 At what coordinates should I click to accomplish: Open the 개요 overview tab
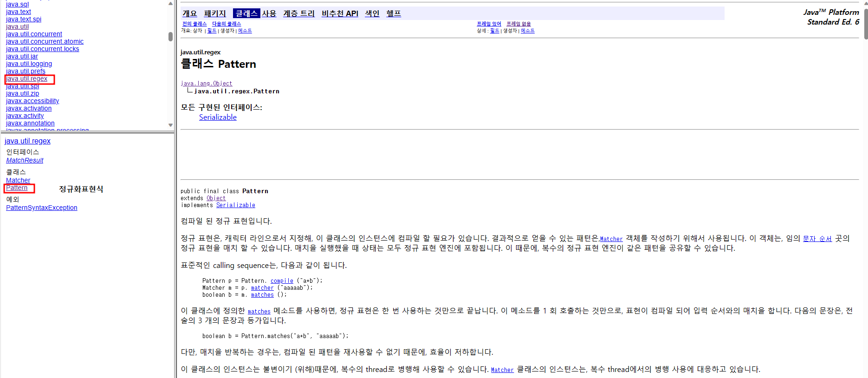pos(189,13)
